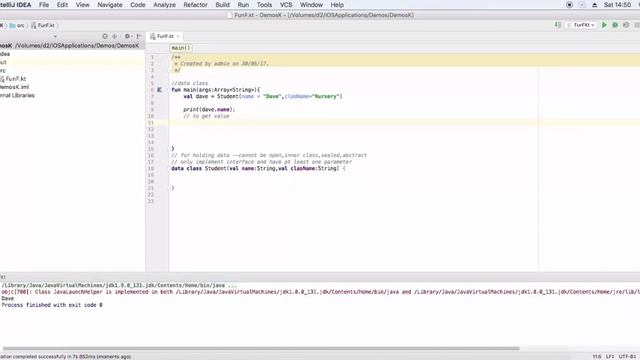Click the run gutter icon beside fun main
Viewport: 640px width, 360px height.
[x=160, y=90]
